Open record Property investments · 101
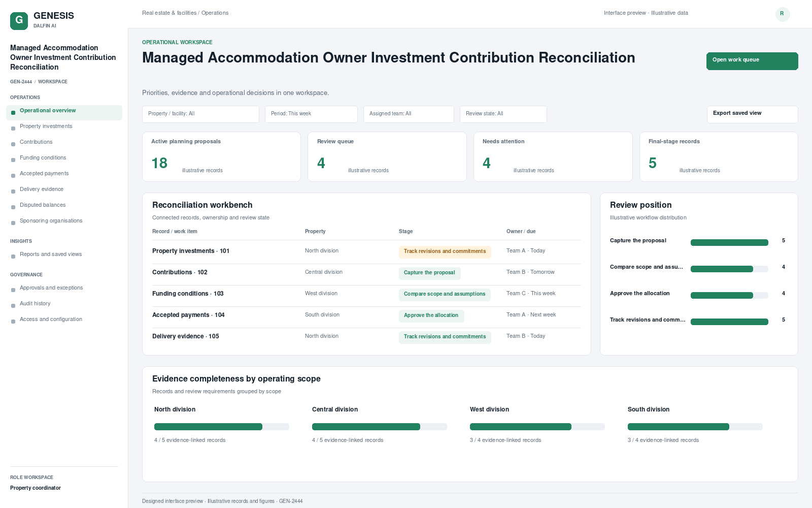 (x=191, y=251)
